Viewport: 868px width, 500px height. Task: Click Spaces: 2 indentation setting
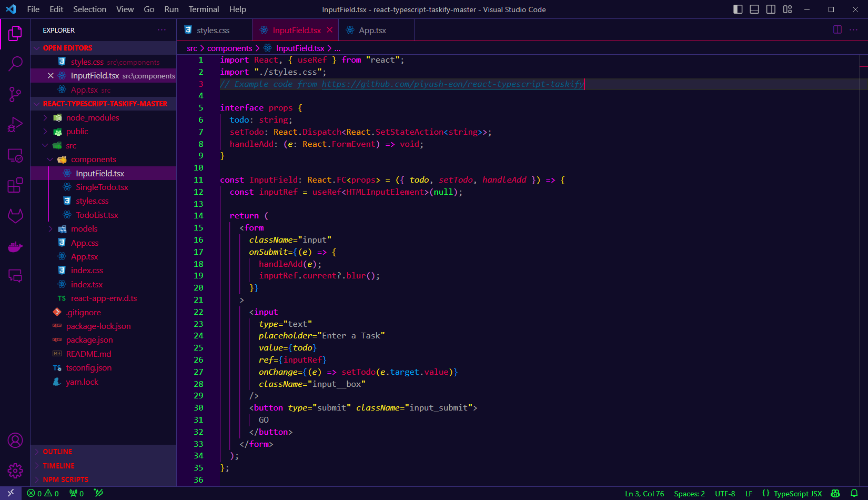[x=689, y=493]
